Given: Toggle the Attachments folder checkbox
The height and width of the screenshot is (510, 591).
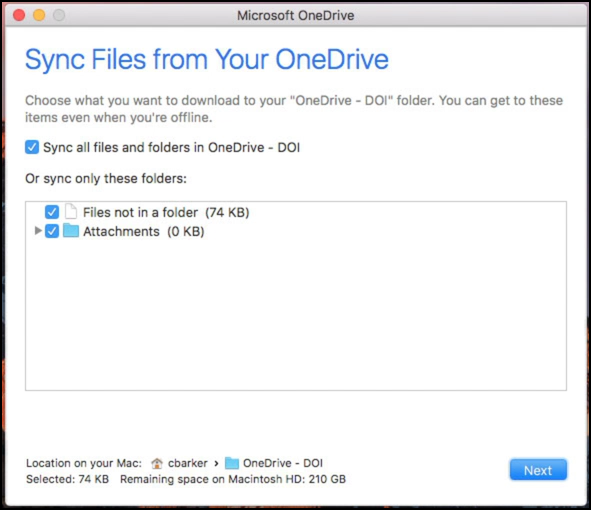Looking at the screenshot, I should 52,231.
